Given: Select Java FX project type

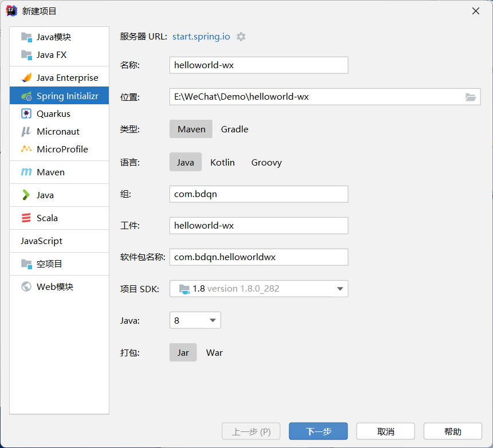Looking at the screenshot, I should tap(60, 55).
